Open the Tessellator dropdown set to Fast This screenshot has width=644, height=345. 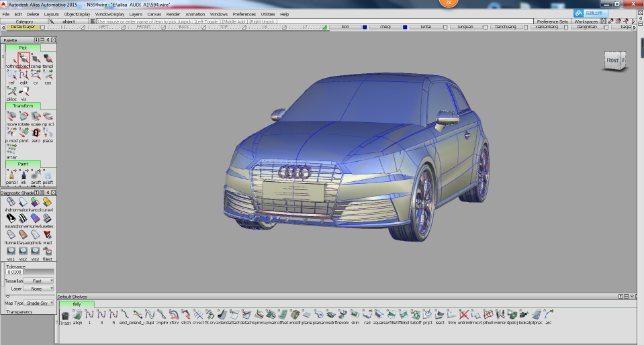pyautogui.click(x=39, y=281)
